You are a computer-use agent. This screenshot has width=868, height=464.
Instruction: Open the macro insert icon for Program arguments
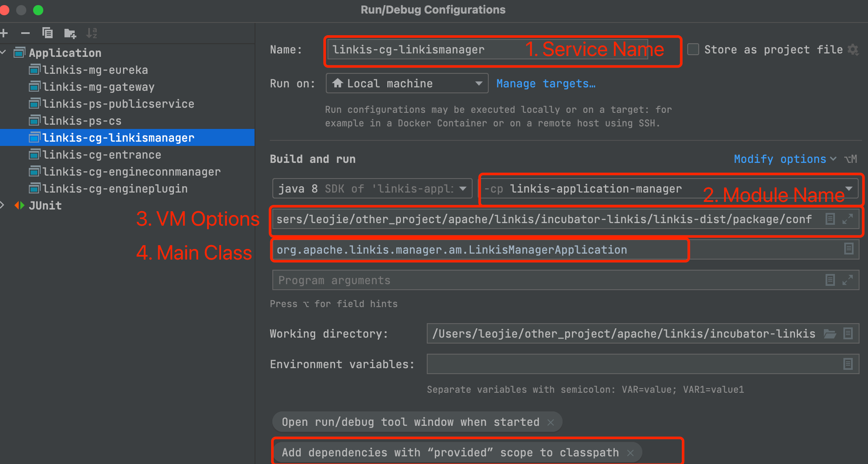coord(830,280)
